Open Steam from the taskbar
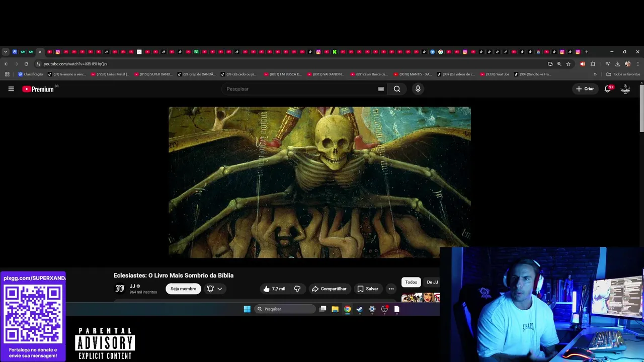Image resolution: width=644 pixels, height=362 pixels. (360, 309)
